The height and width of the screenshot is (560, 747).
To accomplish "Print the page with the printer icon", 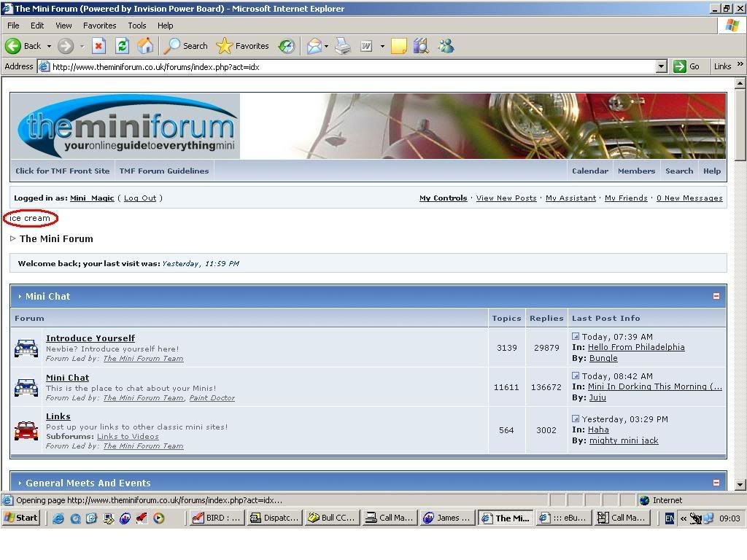I will click(x=343, y=46).
